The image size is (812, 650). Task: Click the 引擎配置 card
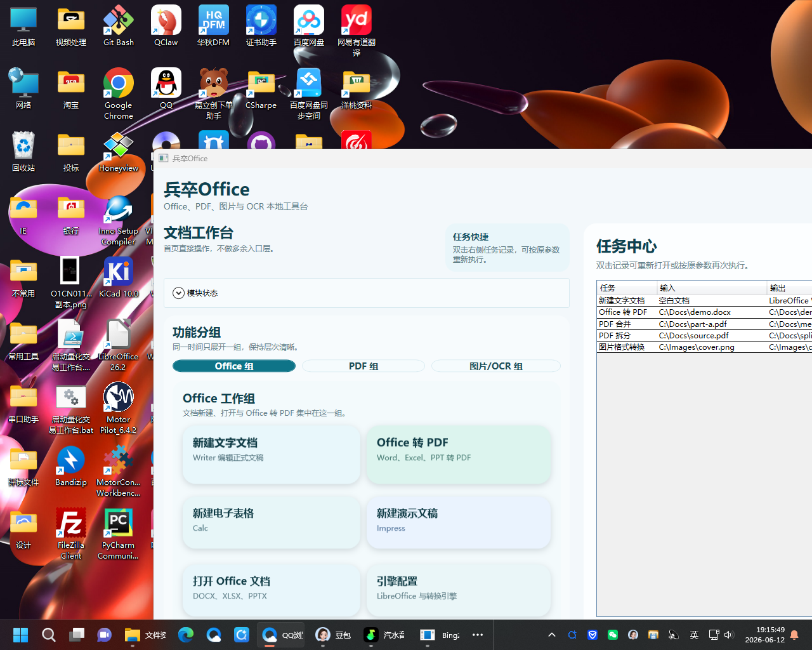pyautogui.click(x=459, y=590)
